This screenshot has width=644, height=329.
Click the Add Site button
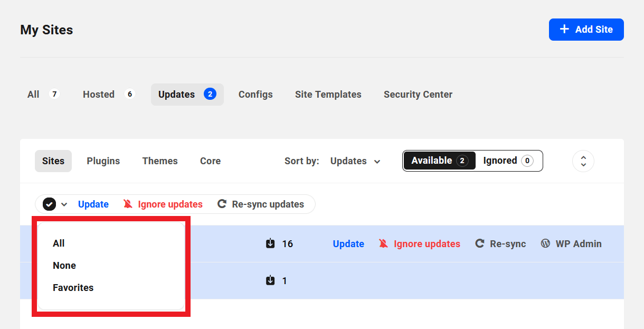coord(586,30)
